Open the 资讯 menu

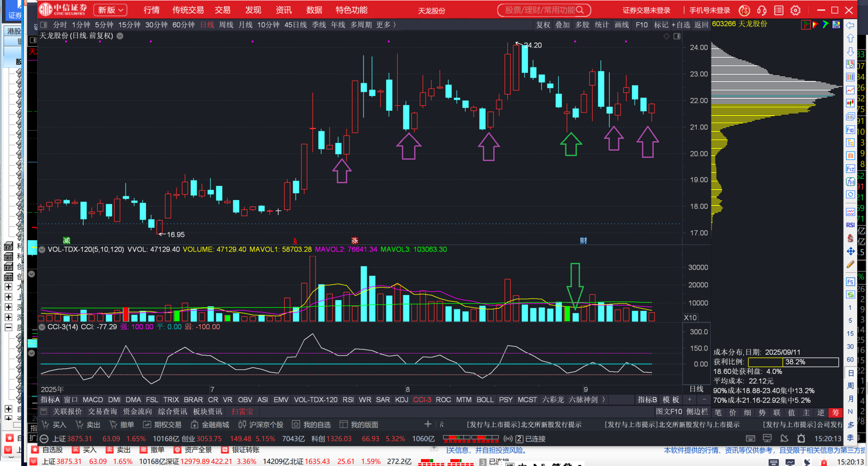(x=283, y=10)
